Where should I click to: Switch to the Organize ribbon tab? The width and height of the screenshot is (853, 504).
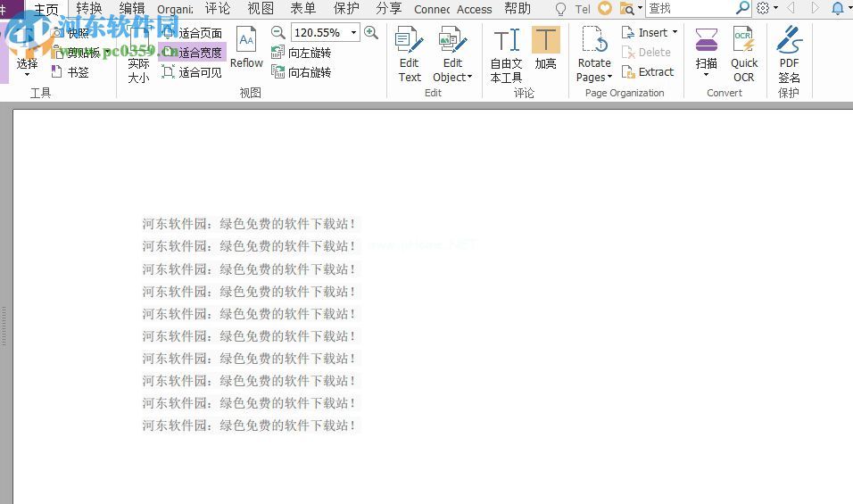click(x=175, y=9)
